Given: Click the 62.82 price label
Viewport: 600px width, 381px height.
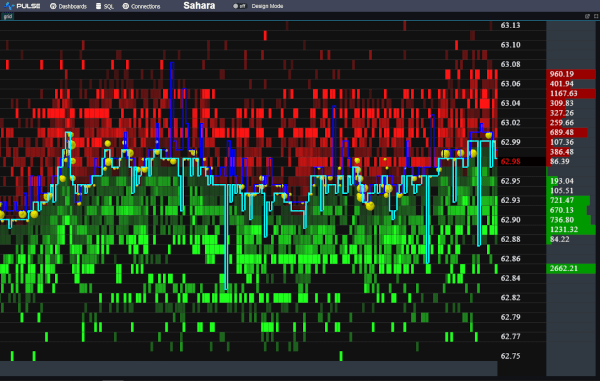Looking at the screenshot, I should point(510,298).
